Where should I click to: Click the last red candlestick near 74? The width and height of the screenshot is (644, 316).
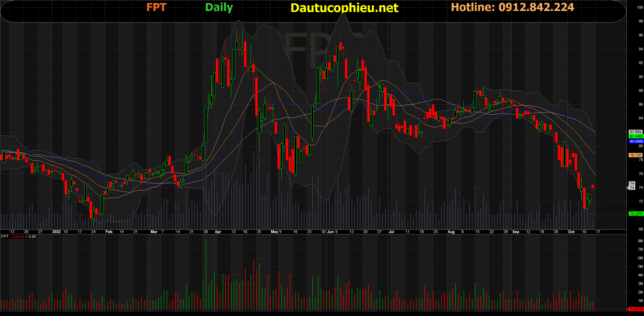(593, 186)
